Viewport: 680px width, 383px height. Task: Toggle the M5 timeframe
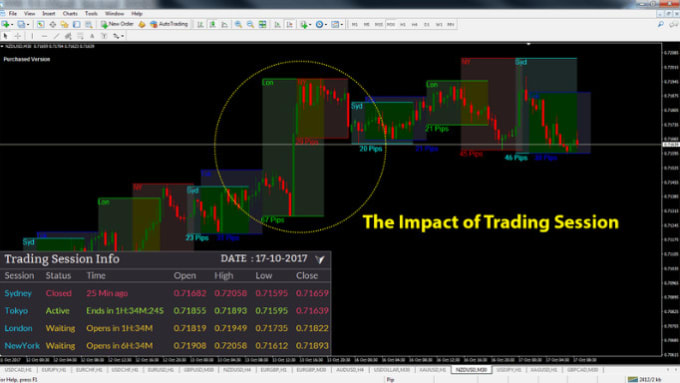point(366,25)
